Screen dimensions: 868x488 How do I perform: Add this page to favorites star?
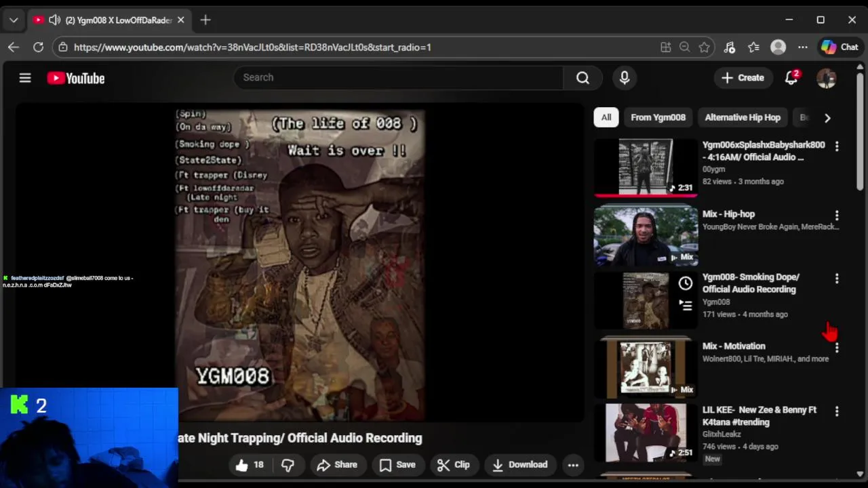pyautogui.click(x=705, y=47)
